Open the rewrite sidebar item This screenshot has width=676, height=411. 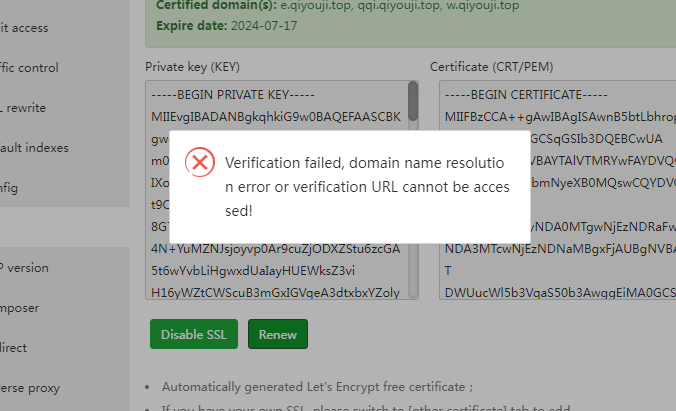(24, 108)
